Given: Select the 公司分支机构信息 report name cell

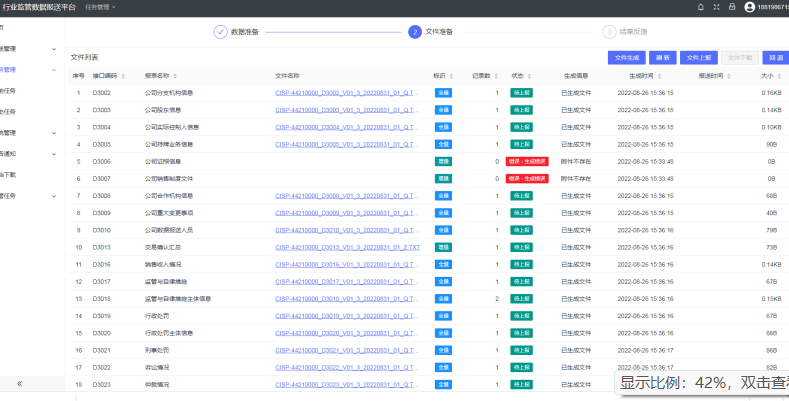Looking at the screenshot, I should [x=169, y=93].
